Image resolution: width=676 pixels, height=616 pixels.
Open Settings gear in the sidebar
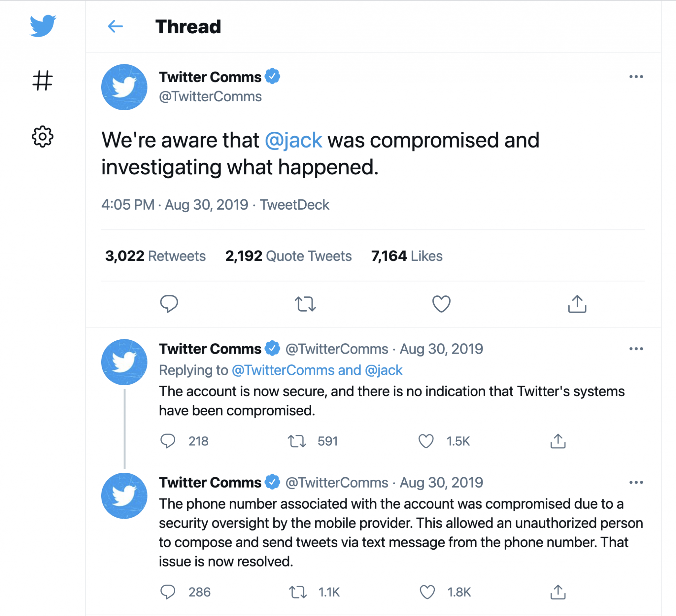[43, 136]
